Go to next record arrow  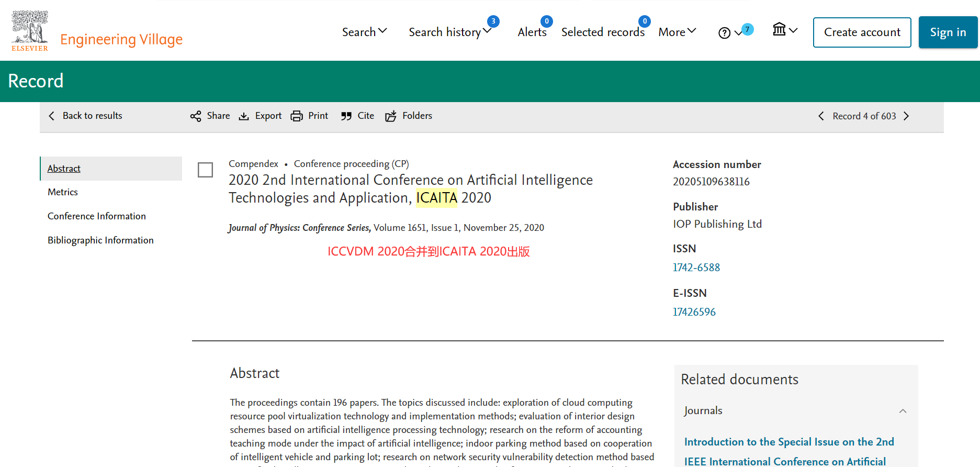[906, 116]
